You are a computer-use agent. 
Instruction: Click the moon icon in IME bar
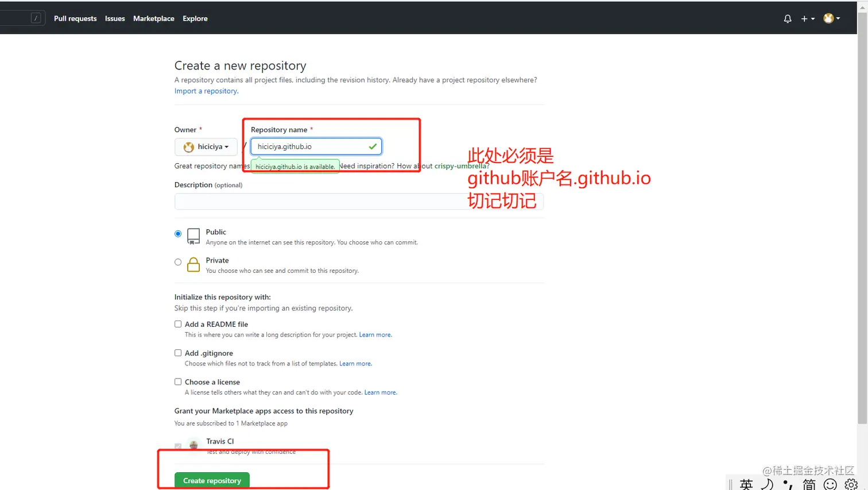(768, 484)
